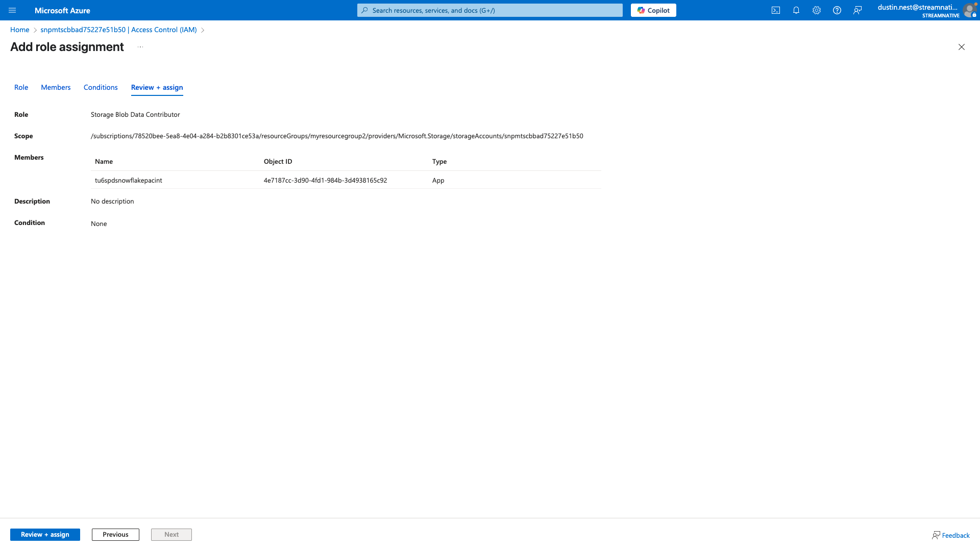Switch to the Role tab

(21, 87)
